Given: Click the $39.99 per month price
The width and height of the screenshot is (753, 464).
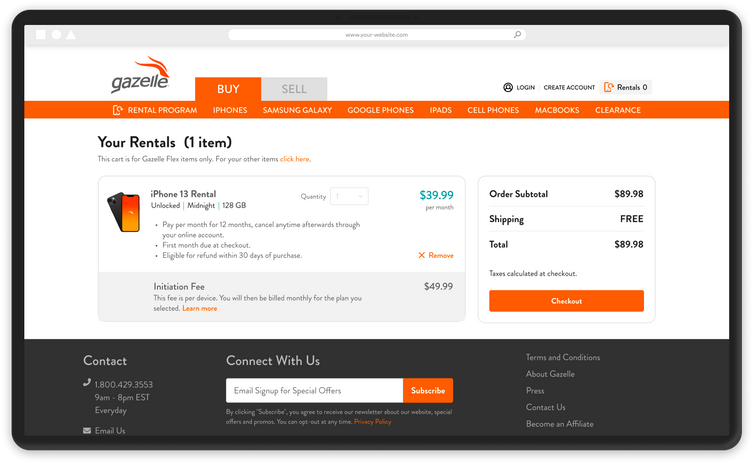Looking at the screenshot, I should click(437, 195).
